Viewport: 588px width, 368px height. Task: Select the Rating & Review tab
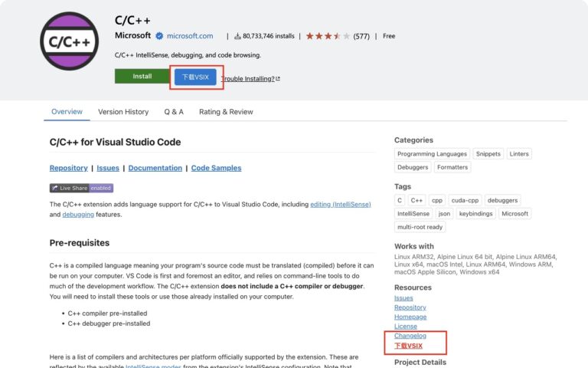click(226, 112)
